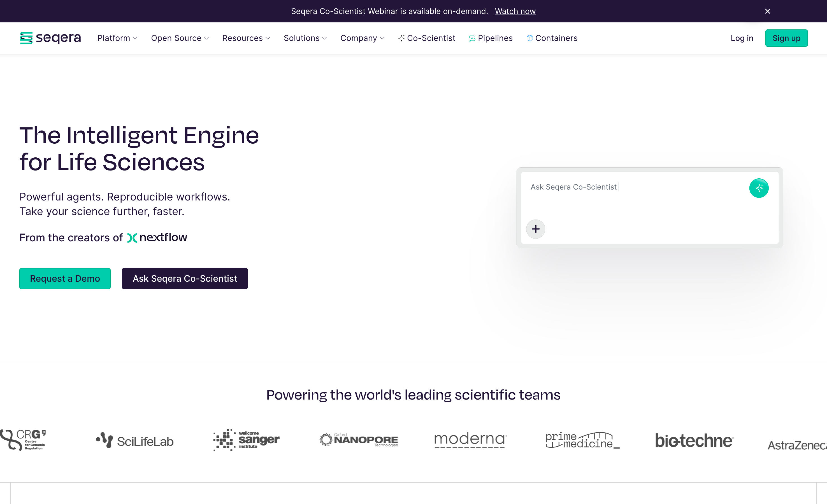Click the plus attachment button in chat box
Image resolution: width=827 pixels, height=504 pixels.
[535, 229]
